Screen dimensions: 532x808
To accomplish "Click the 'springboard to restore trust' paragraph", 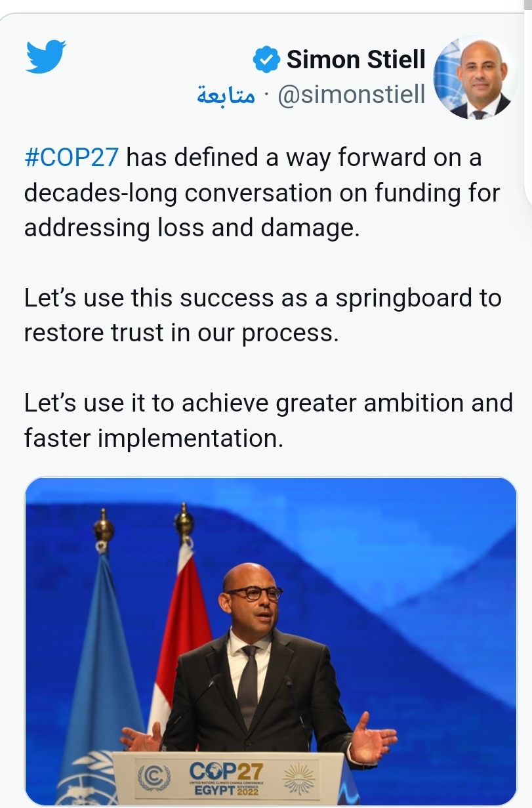I will pyautogui.click(x=262, y=315).
